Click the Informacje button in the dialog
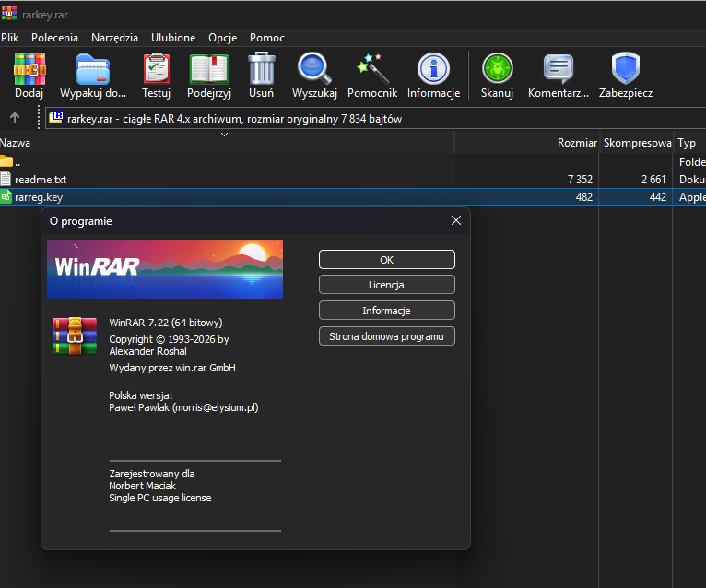 coord(387,311)
